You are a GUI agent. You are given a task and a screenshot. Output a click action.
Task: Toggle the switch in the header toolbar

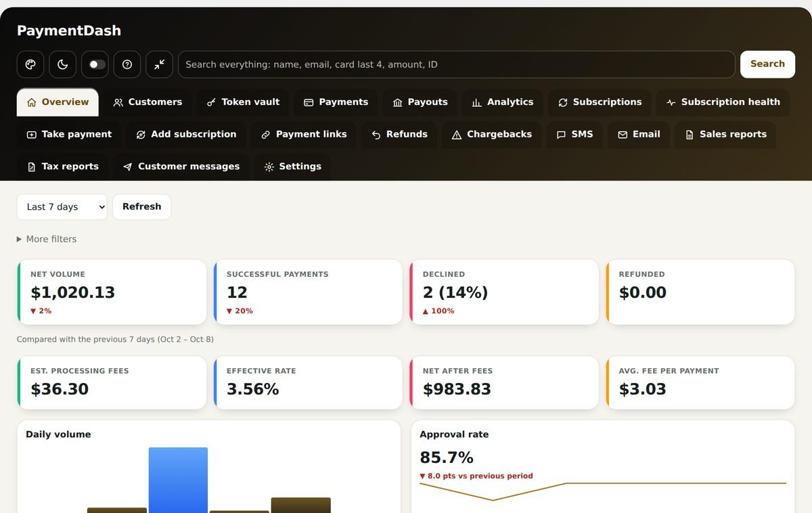click(95, 64)
